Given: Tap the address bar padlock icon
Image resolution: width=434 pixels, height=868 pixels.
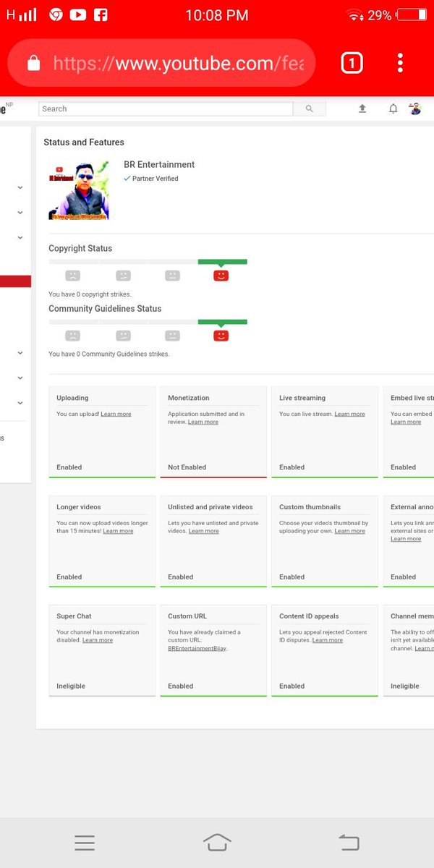Looking at the screenshot, I should coord(33,64).
